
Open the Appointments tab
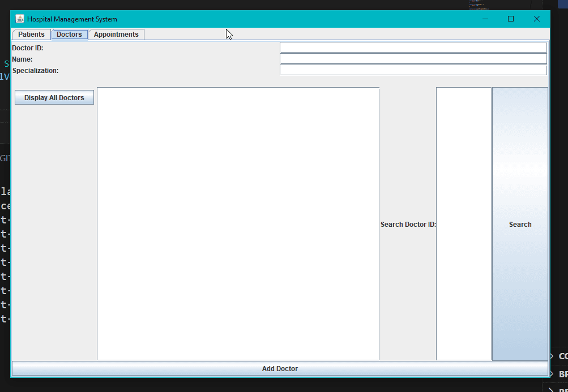(x=116, y=35)
